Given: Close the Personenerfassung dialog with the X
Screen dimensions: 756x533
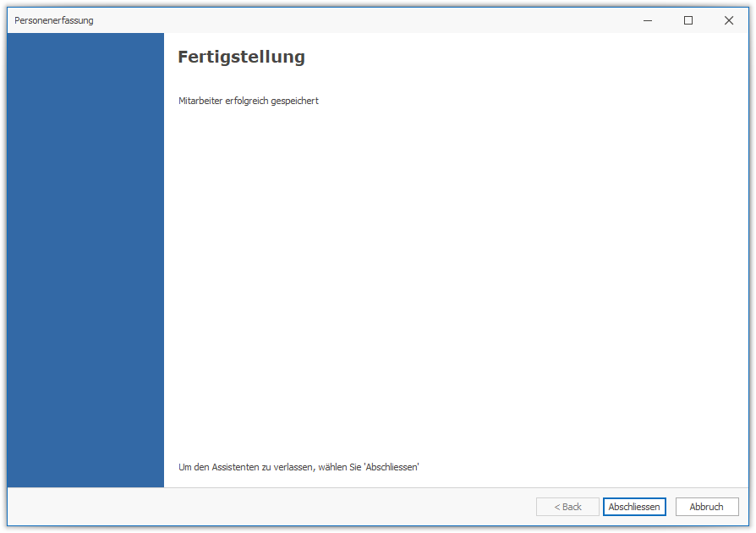Looking at the screenshot, I should coord(728,20).
